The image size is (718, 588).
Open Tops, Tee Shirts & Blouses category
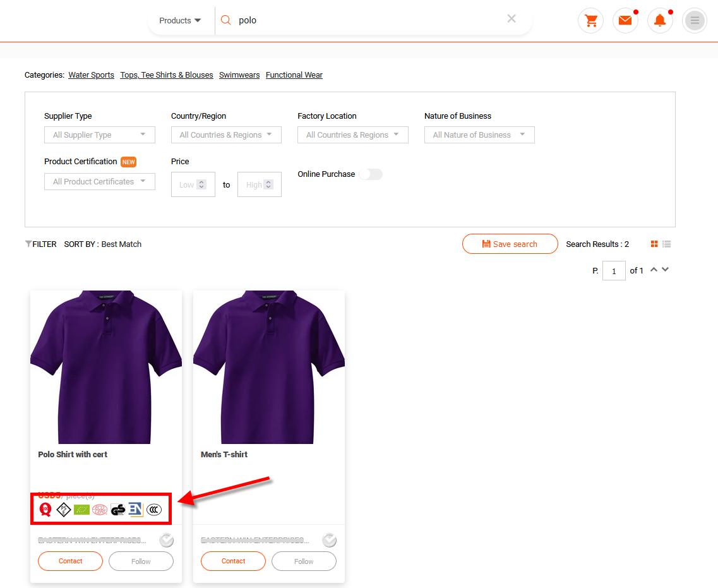coord(167,75)
